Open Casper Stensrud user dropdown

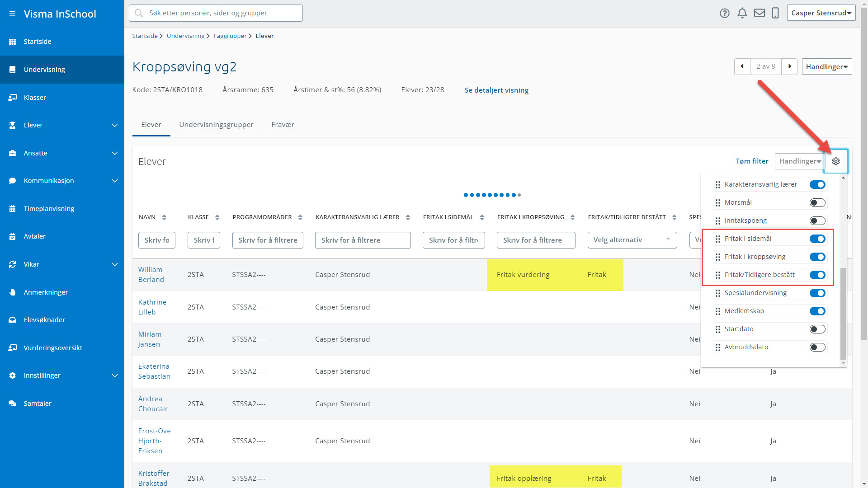[821, 13]
